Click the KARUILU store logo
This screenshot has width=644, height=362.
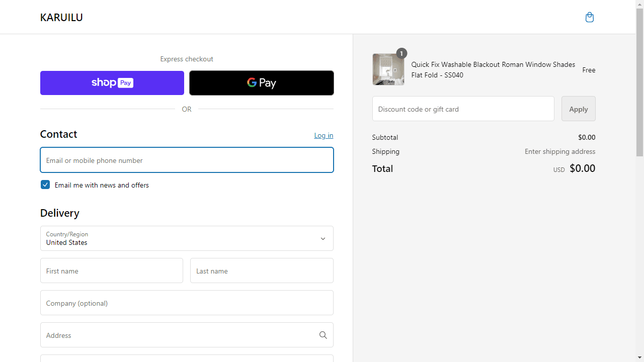point(61,18)
